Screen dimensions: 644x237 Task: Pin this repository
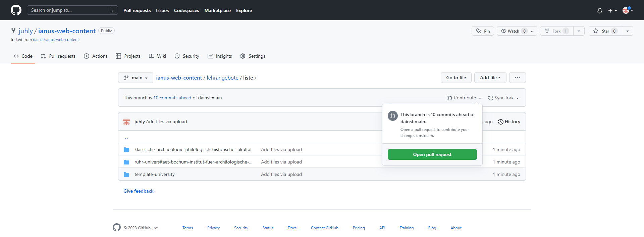point(483,31)
